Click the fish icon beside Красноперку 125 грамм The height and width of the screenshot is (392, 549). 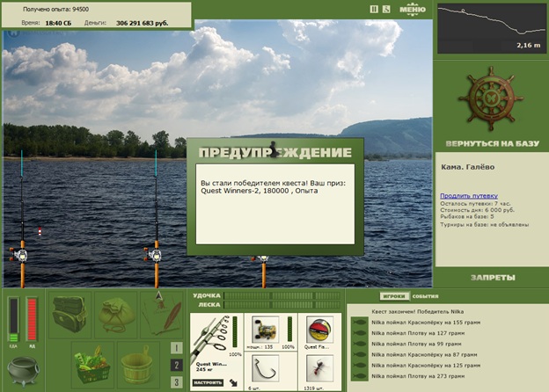tap(359, 366)
